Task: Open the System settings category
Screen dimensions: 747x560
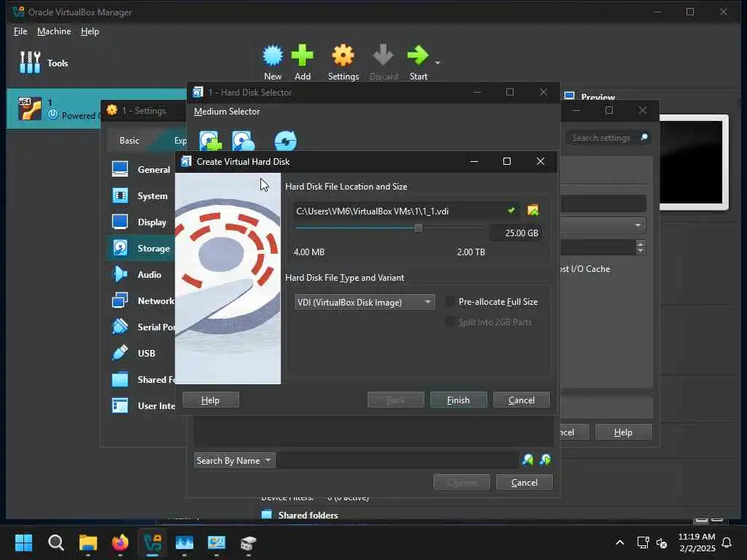Action: (x=141, y=195)
